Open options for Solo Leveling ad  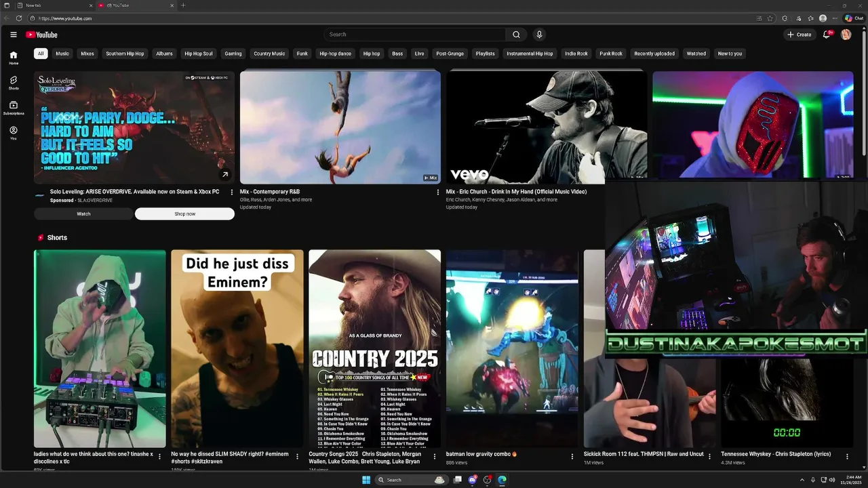click(x=232, y=192)
